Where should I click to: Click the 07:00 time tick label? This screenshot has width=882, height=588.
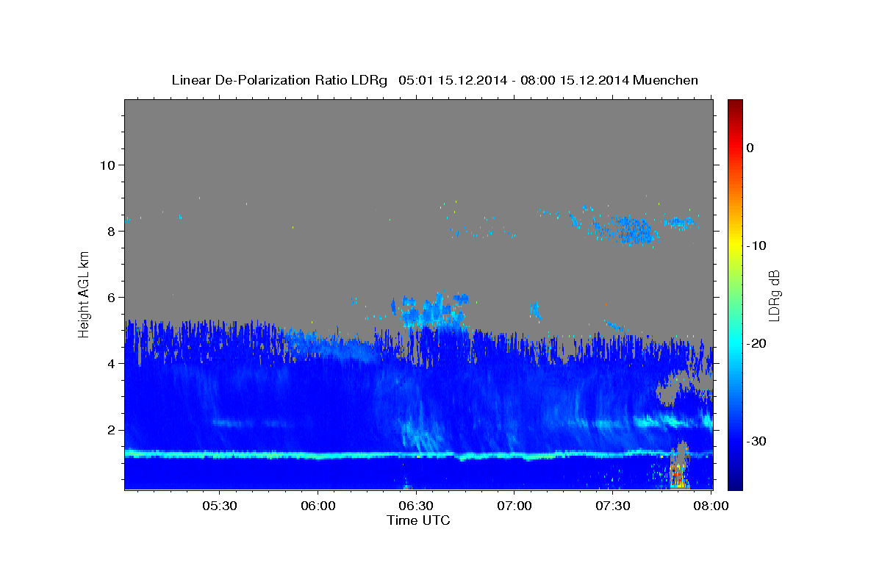pyautogui.click(x=514, y=506)
